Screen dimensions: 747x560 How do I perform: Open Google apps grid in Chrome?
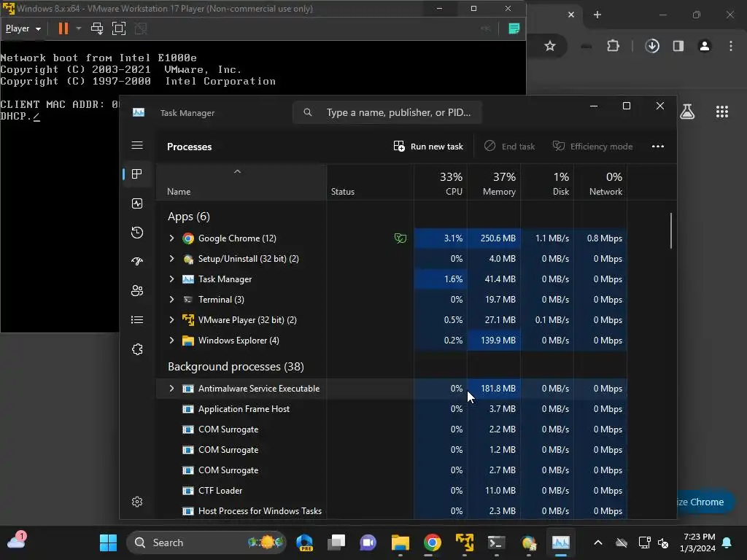click(x=722, y=112)
